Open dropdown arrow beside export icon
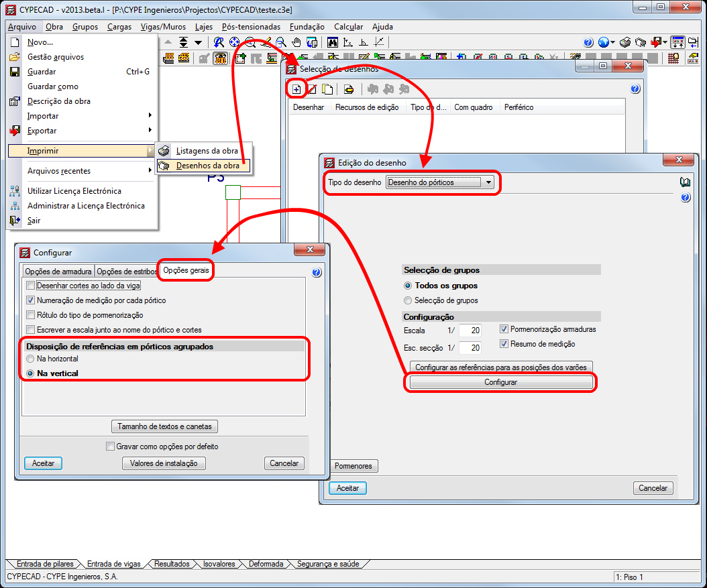Viewport: 707px width, 588px height. [665, 42]
